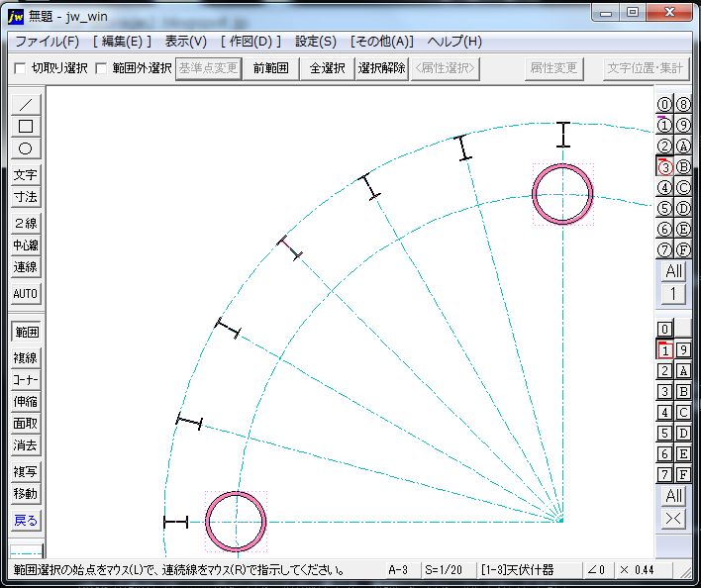Open the 設定(S) menu
Image resolution: width=701 pixels, height=588 pixels.
point(316,42)
